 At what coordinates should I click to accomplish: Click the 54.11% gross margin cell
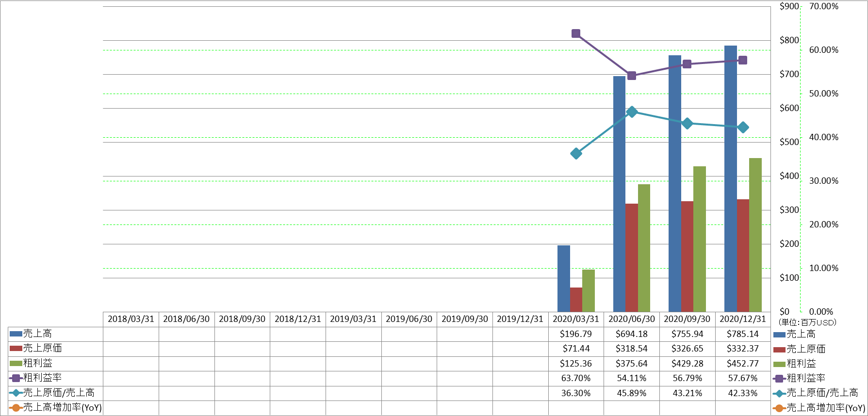click(632, 378)
